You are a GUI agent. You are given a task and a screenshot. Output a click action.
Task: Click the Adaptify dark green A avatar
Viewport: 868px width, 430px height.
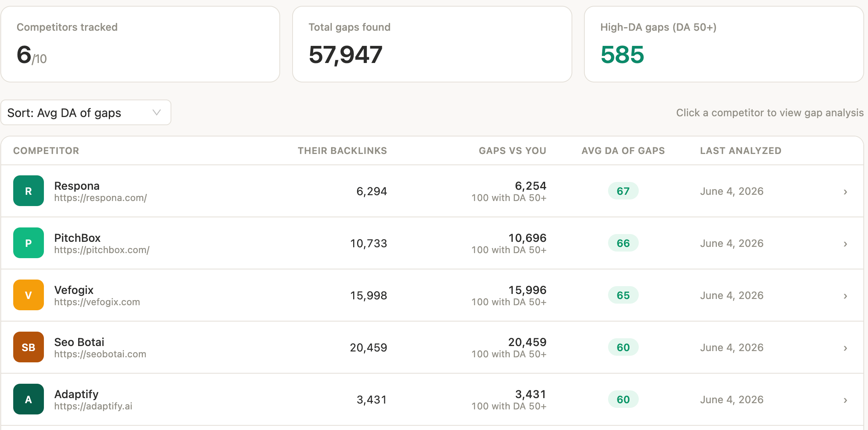28,399
